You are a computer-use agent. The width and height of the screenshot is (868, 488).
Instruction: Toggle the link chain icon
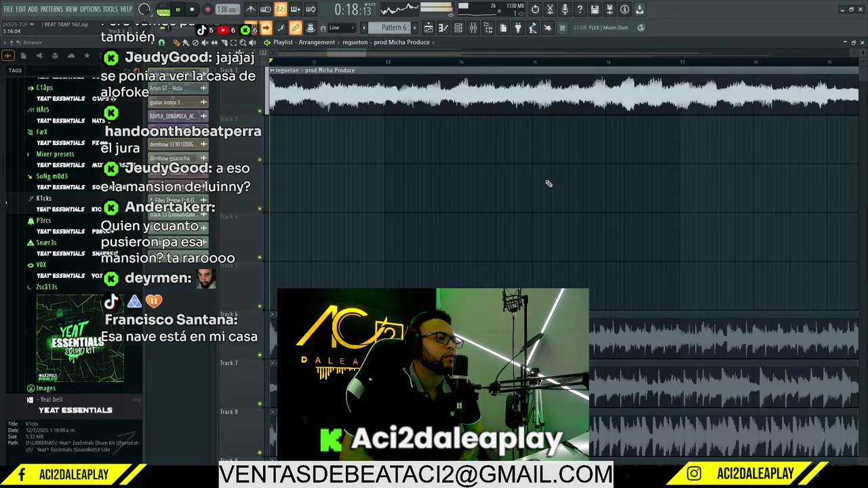tap(295, 28)
